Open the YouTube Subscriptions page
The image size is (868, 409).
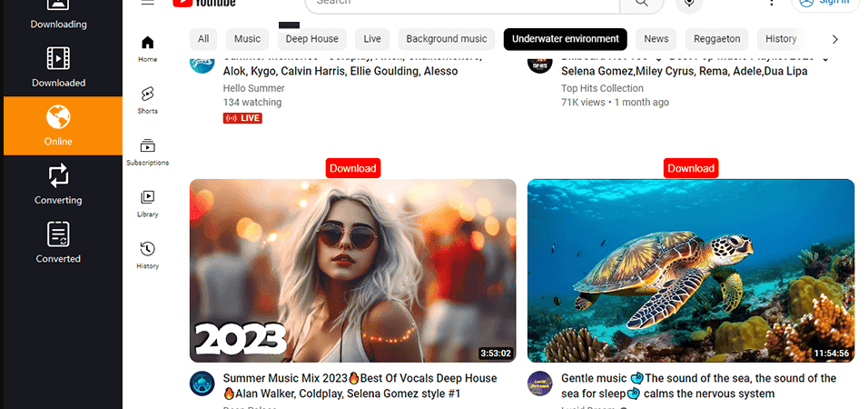click(147, 152)
